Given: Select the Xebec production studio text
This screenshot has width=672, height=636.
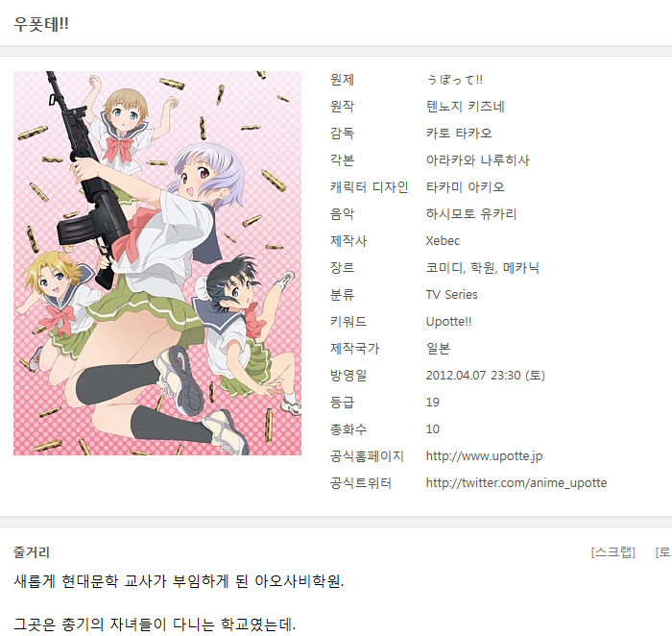Looking at the screenshot, I should tap(443, 240).
